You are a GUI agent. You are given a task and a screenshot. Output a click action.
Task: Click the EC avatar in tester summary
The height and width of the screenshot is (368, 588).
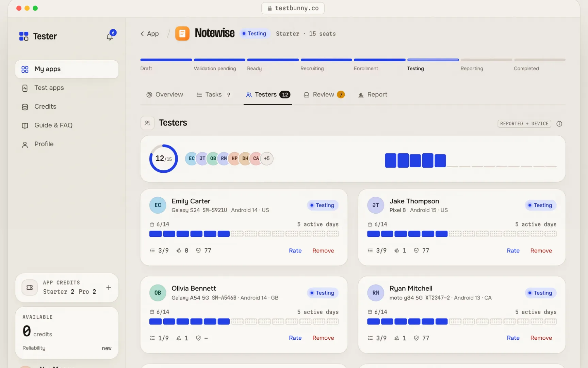point(192,158)
